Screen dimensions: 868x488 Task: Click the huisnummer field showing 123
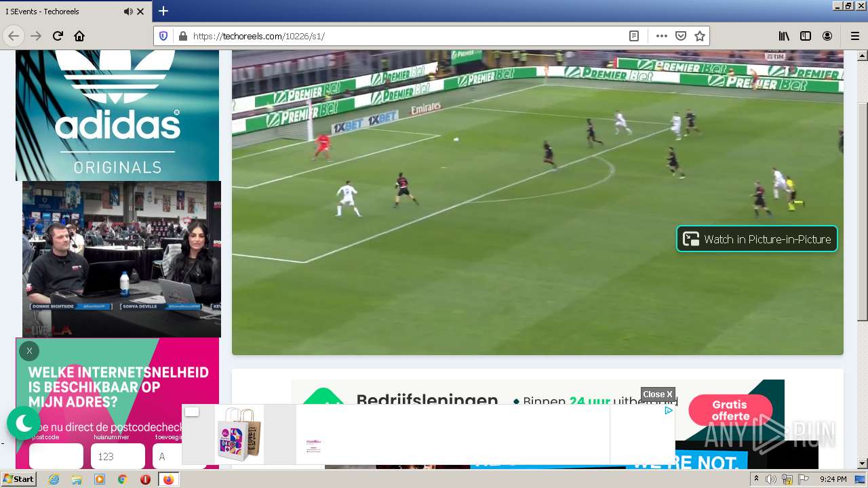pos(118,455)
